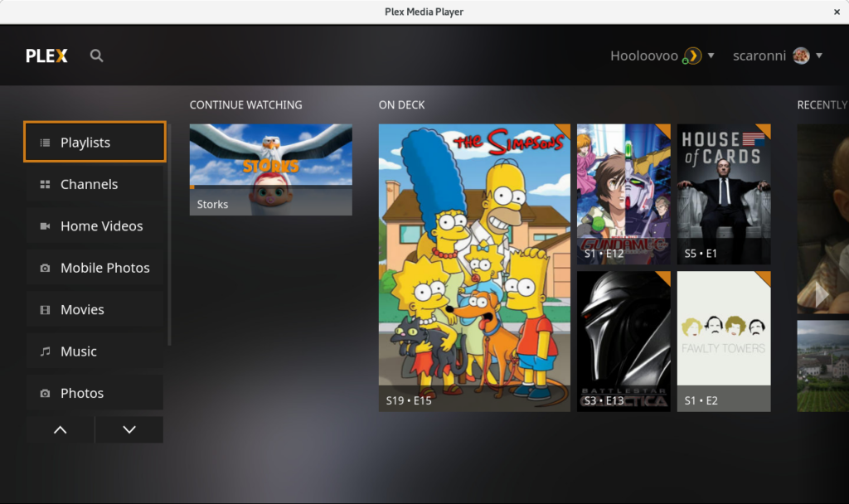Open The Simpsons S19 E15 poster

coord(473,267)
